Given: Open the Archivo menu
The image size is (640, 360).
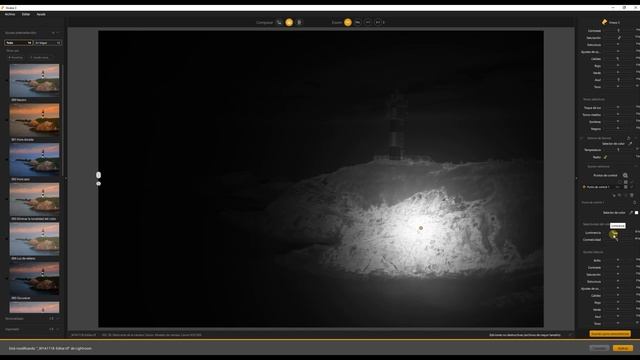Looking at the screenshot, I should click(10, 14).
